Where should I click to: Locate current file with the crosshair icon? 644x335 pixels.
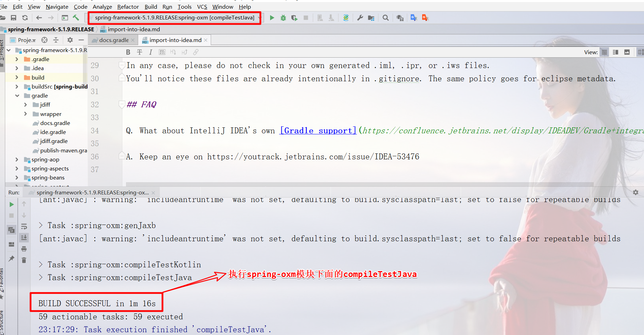(x=44, y=40)
